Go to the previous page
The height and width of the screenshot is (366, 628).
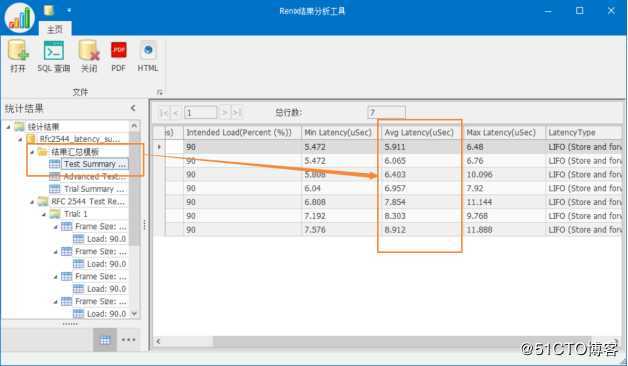pyautogui.click(x=175, y=113)
